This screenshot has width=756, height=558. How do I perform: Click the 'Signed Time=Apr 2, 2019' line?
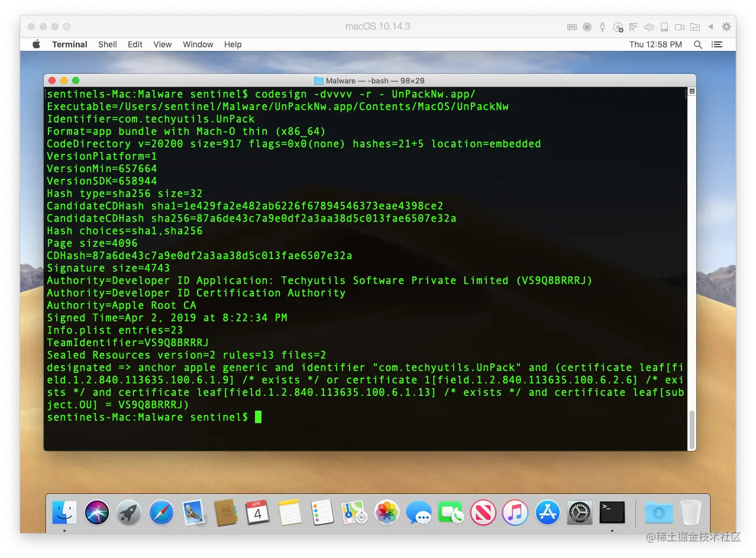[167, 318]
